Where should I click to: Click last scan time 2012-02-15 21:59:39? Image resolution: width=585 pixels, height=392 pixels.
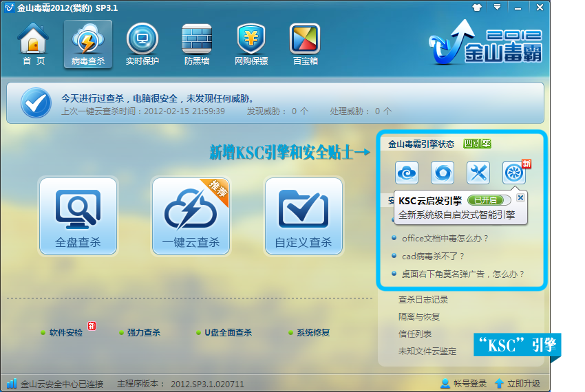(184, 111)
